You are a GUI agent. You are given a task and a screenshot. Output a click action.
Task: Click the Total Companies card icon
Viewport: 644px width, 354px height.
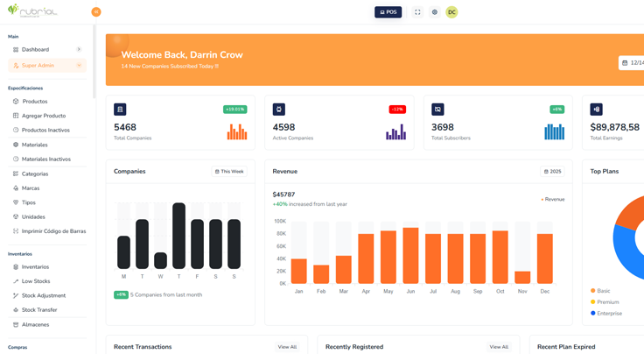[120, 110]
